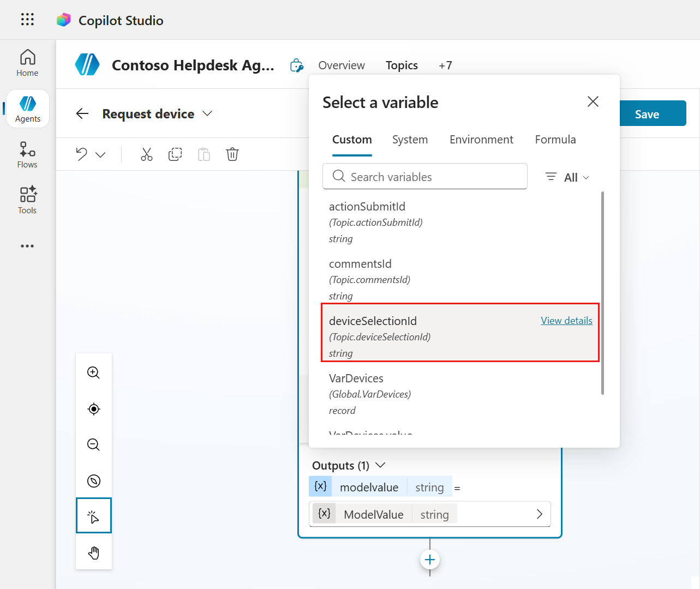The height and width of the screenshot is (589, 700).
Task: Undo the last action
Action: [x=81, y=154]
